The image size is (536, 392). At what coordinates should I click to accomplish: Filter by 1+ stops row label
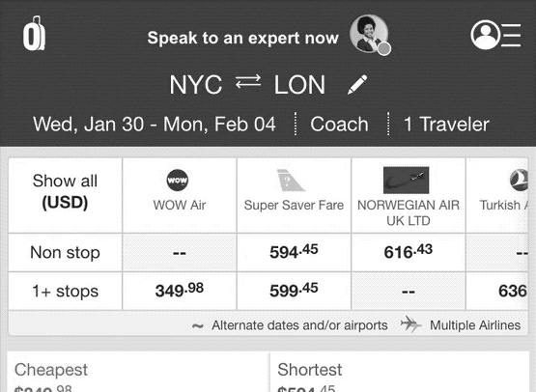pyautogui.click(x=65, y=292)
